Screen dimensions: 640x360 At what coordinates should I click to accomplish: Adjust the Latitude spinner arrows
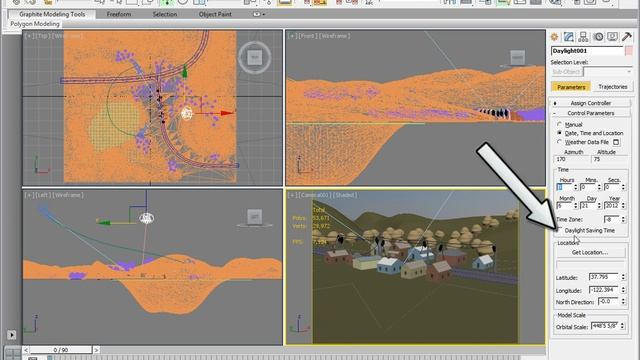coord(623,277)
